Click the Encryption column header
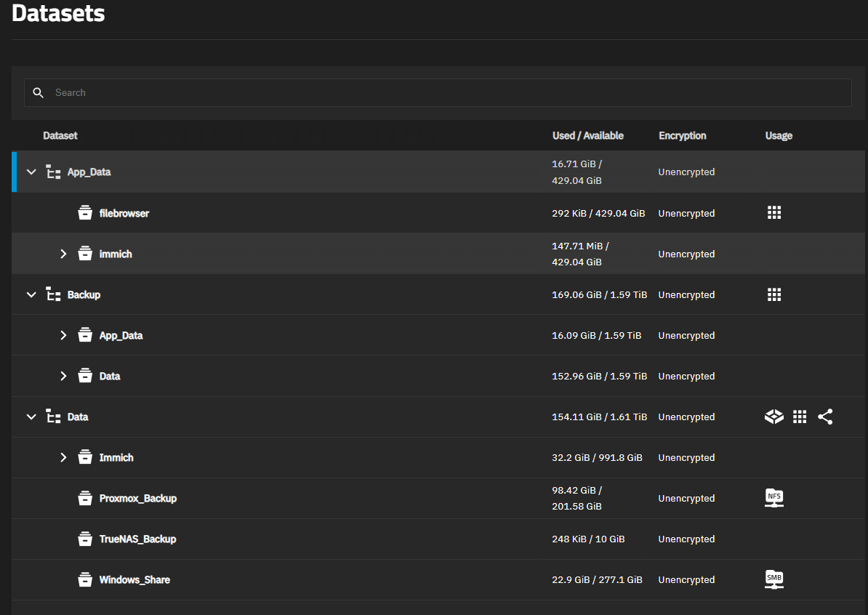The image size is (868, 615). [683, 136]
